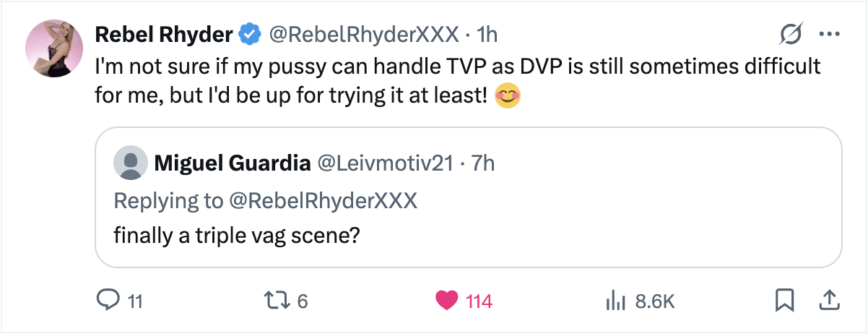Viewport: 868px width, 334px height.
Task: Click Miguel Guardia's gray default avatar
Action: click(x=130, y=164)
